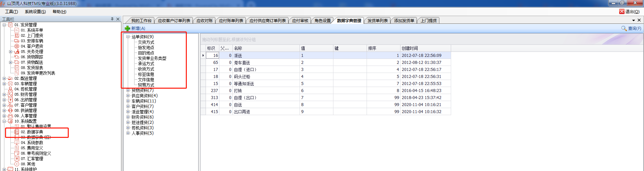Select the 港车直送 table row
The width and height of the screenshot is (644, 171).
click(x=242, y=63)
